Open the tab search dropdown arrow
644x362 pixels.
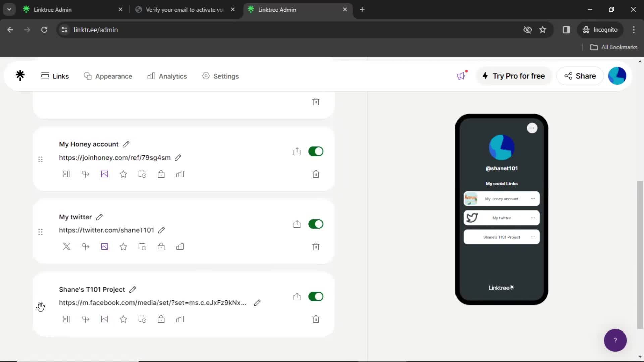click(9, 10)
